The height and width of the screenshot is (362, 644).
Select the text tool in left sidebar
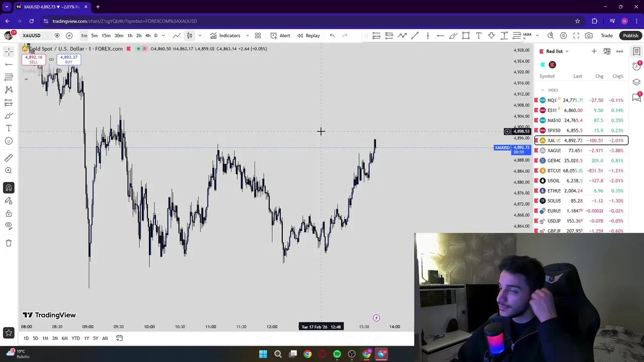(9, 128)
